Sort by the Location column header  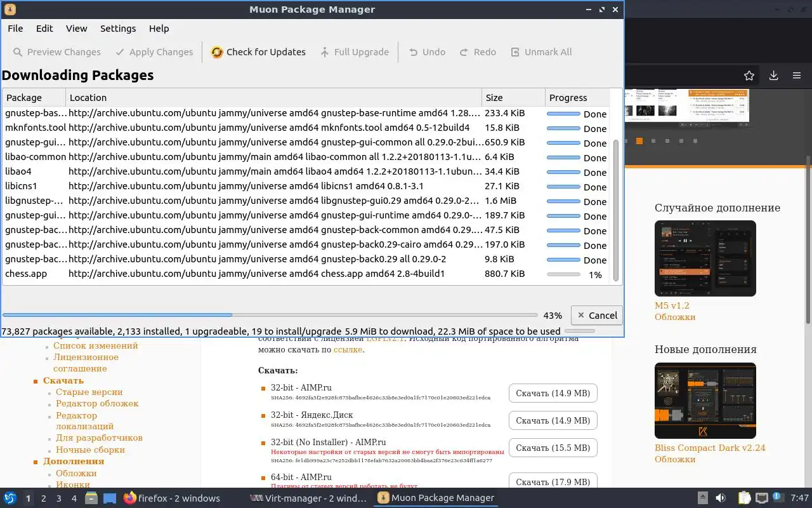point(273,98)
